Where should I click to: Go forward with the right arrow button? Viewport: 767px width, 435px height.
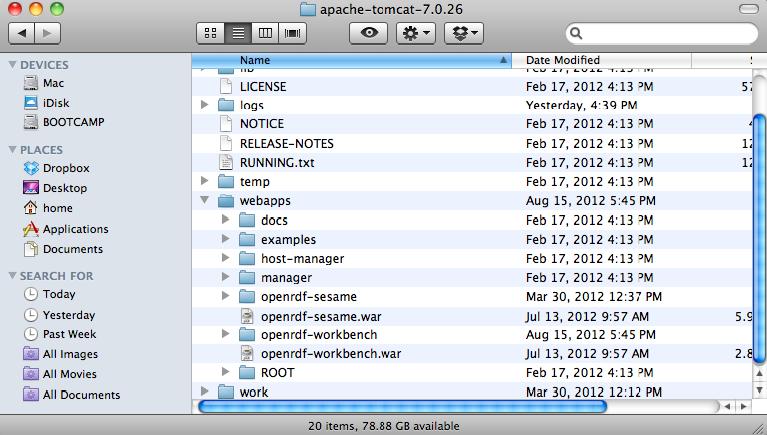[48, 33]
